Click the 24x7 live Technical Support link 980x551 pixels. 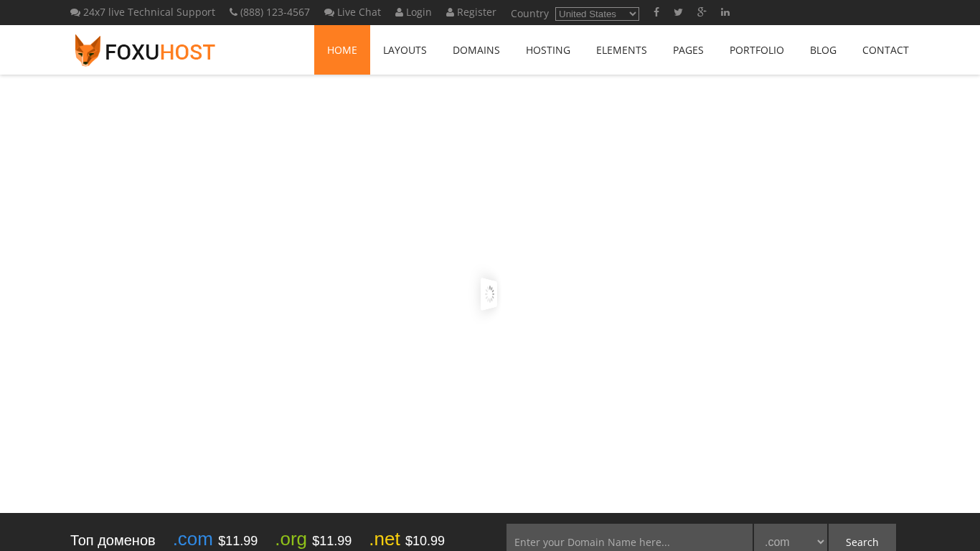pyautogui.click(x=143, y=12)
